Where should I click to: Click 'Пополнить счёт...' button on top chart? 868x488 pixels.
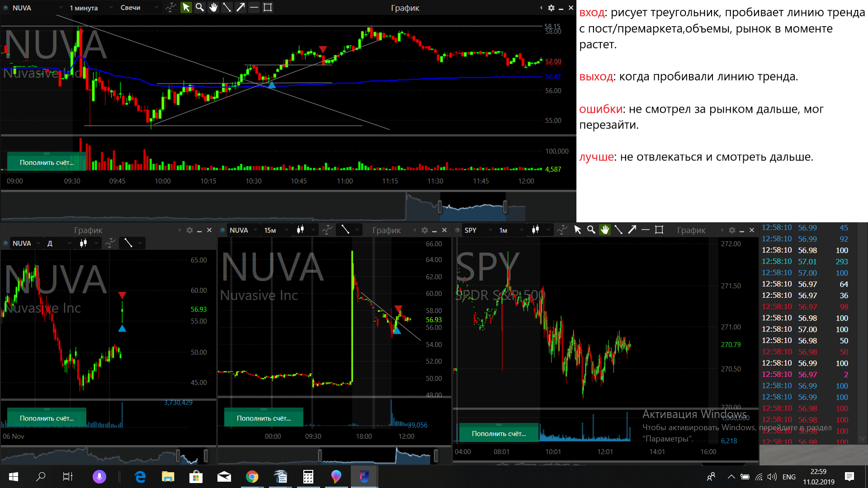[x=47, y=162]
